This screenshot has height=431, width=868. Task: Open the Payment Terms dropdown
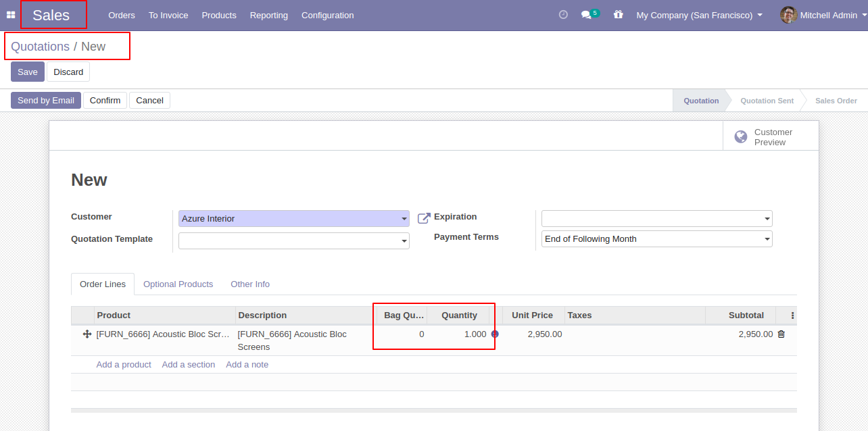[767, 239]
